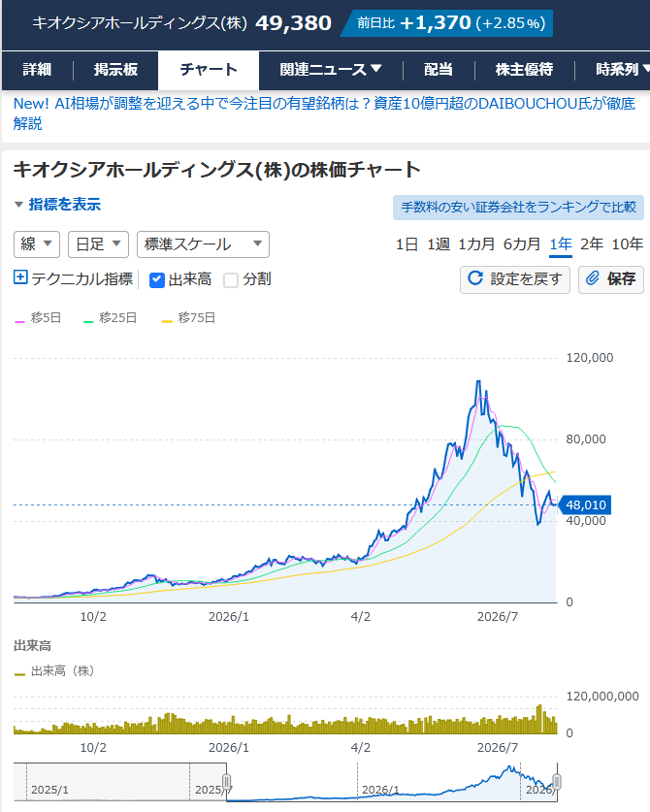650x812 pixels.
Task: Click the 2026/7 label on price axis
Action: tap(498, 617)
